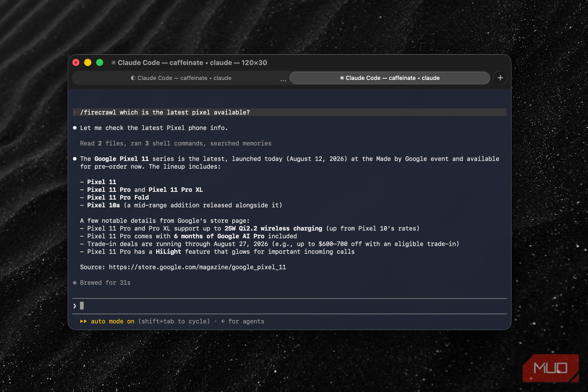This screenshot has height=392, width=588.
Task: Click the asterisk icon beside 'Brewed for 31s'
Action: tap(75, 283)
